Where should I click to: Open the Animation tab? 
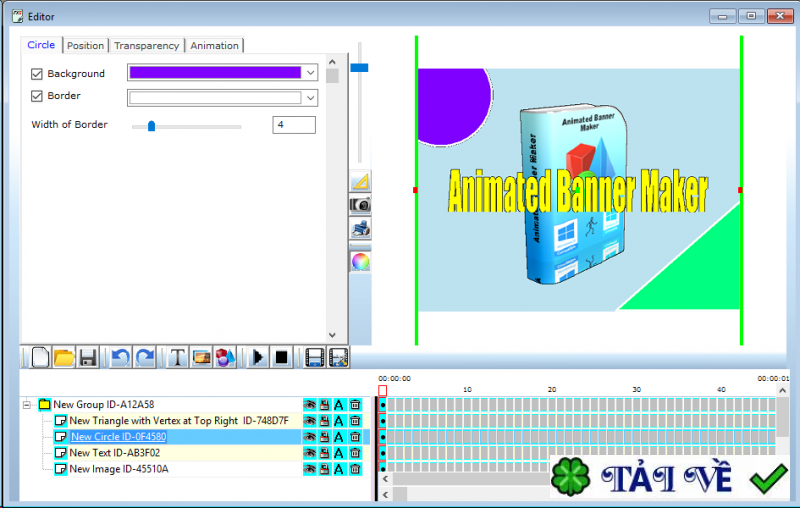214,45
